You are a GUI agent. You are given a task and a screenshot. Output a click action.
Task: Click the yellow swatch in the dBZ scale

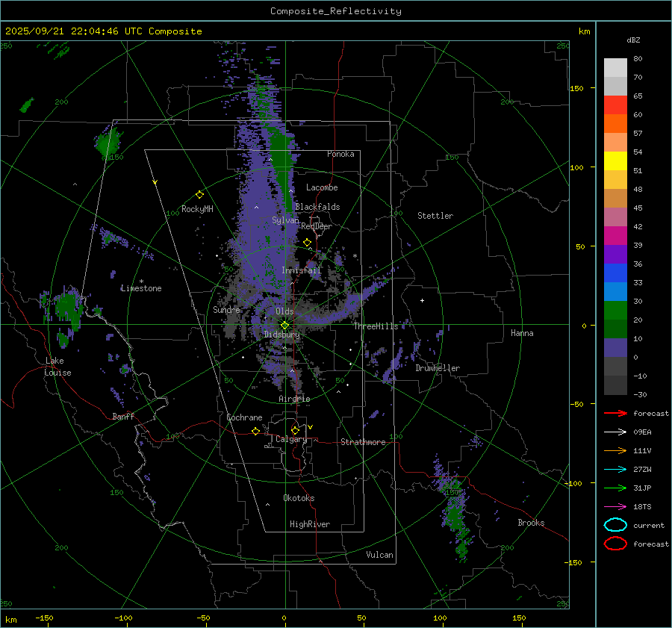615,161
